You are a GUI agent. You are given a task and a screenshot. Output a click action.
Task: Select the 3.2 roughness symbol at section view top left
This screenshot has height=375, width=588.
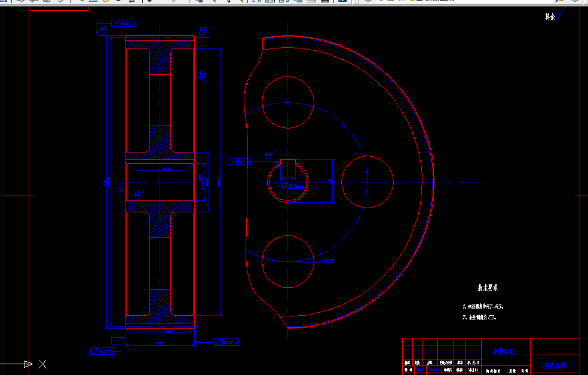(103, 30)
